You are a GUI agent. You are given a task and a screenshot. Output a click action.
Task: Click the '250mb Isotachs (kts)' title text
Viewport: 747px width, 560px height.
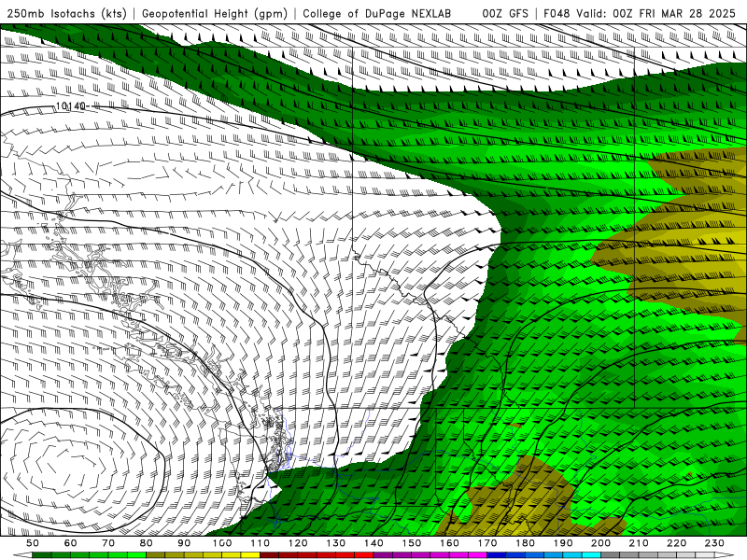[x=66, y=14]
